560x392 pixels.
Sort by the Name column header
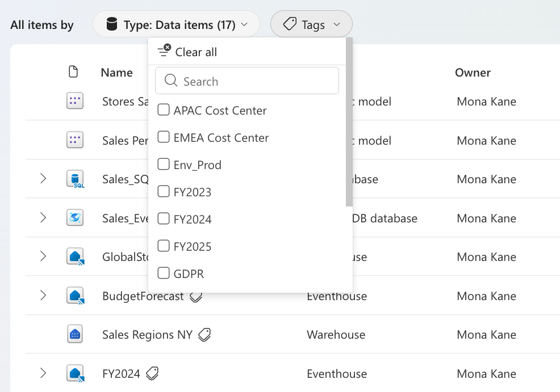pyautogui.click(x=116, y=72)
